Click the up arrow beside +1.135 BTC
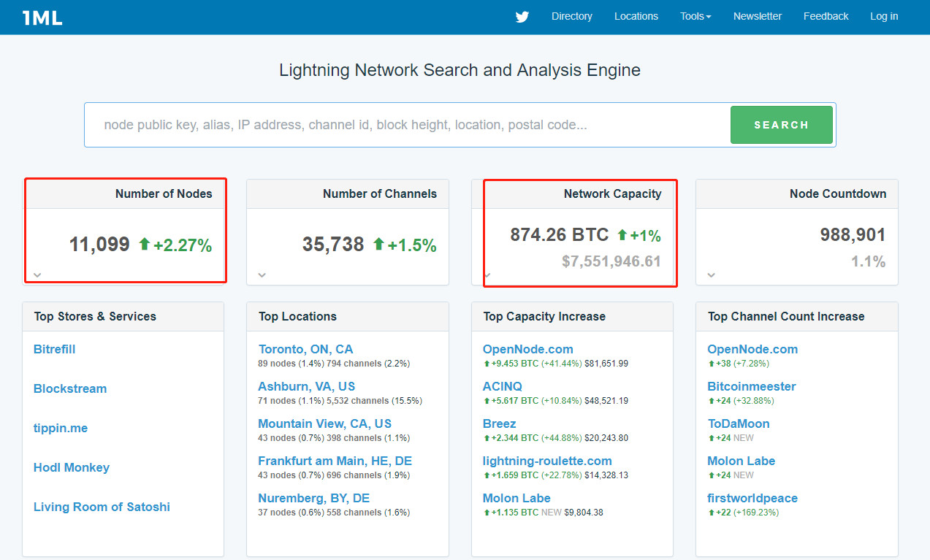The width and height of the screenshot is (930, 560). coord(487,512)
